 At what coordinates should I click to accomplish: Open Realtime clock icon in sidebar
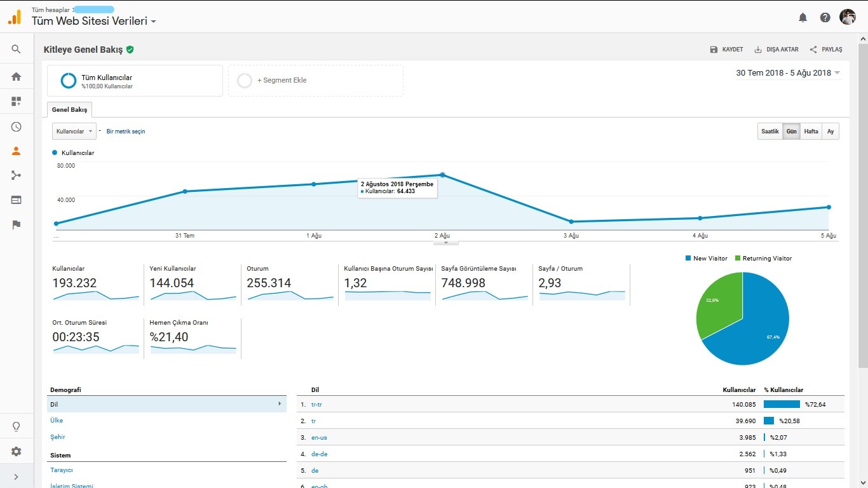pyautogui.click(x=16, y=126)
